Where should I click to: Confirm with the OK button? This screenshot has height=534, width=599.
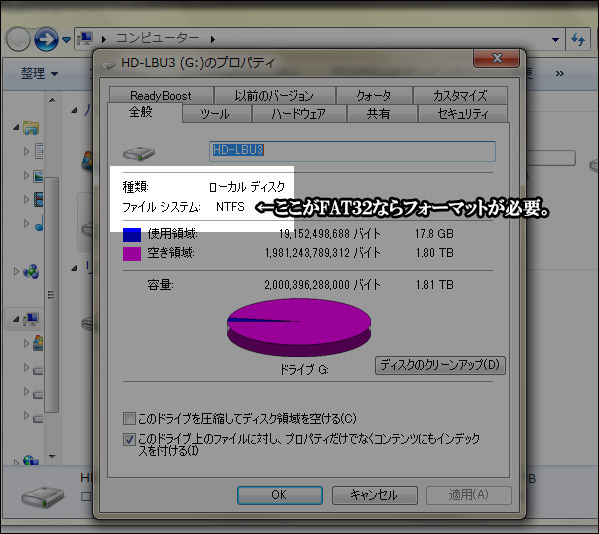click(280, 495)
